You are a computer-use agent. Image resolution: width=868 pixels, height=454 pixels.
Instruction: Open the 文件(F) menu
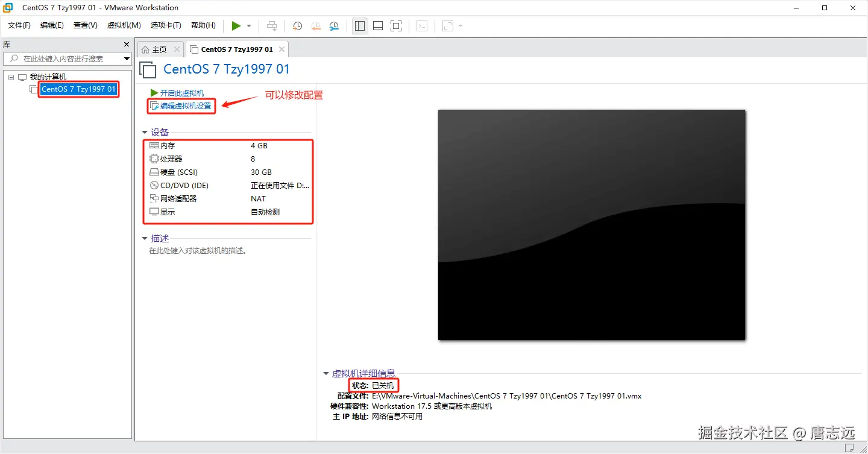pyautogui.click(x=19, y=25)
